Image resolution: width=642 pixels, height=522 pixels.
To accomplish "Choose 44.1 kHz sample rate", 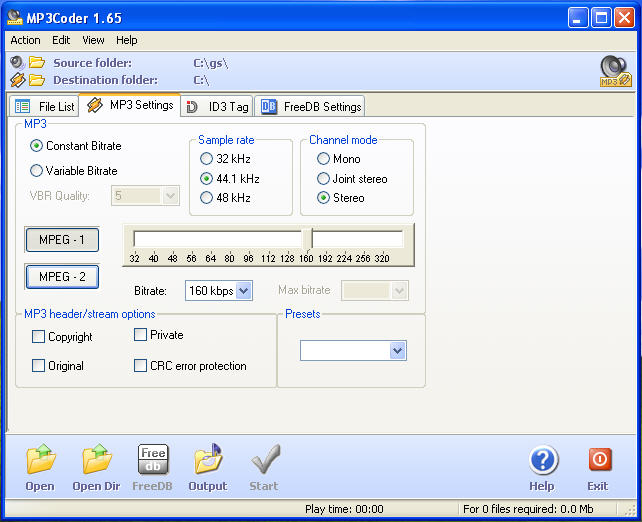I will tap(206, 179).
